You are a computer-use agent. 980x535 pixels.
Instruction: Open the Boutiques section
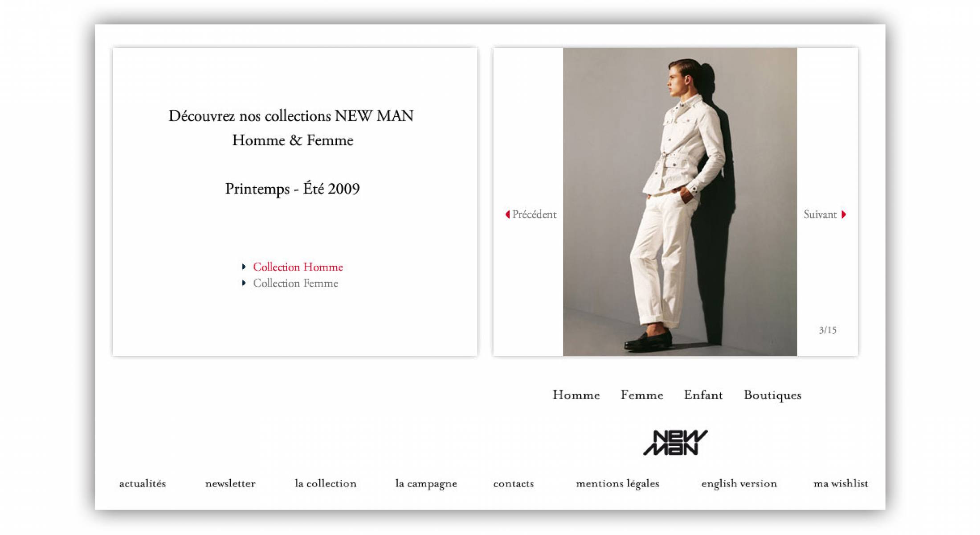click(772, 395)
